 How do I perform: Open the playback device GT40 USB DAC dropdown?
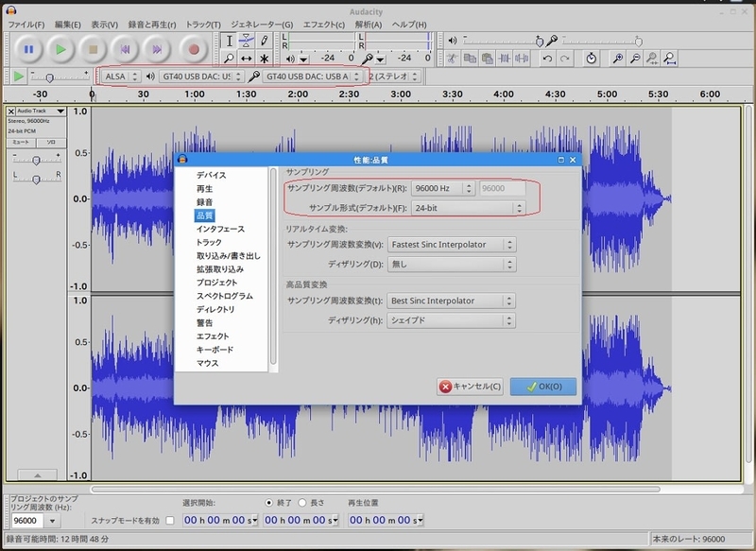point(201,77)
